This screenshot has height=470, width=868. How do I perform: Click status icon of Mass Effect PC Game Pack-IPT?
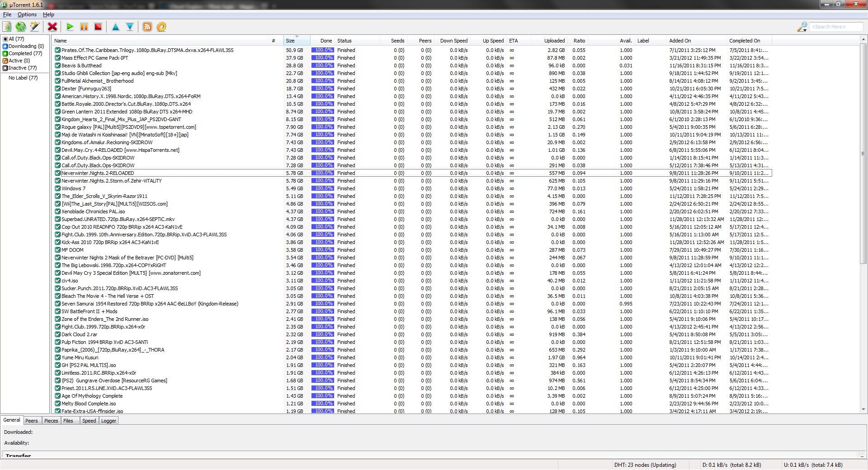(57, 58)
